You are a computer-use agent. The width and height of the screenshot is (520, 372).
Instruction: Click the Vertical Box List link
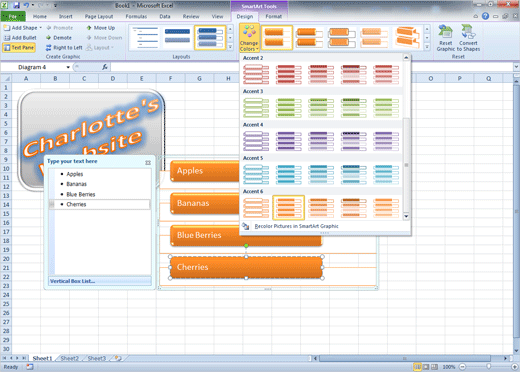tap(72, 281)
